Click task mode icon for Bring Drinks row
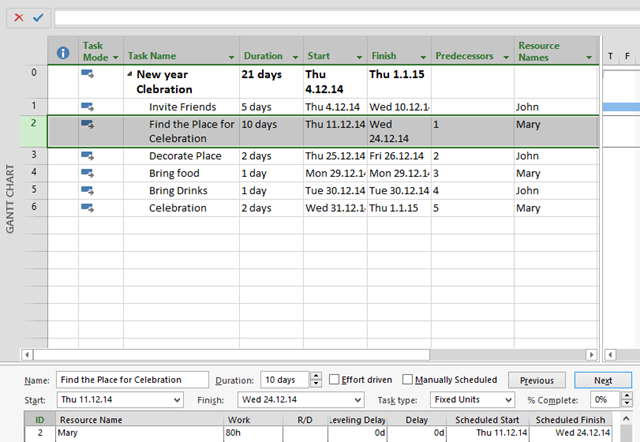The height and width of the screenshot is (442, 640). pyautogui.click(x=88, y=190)
